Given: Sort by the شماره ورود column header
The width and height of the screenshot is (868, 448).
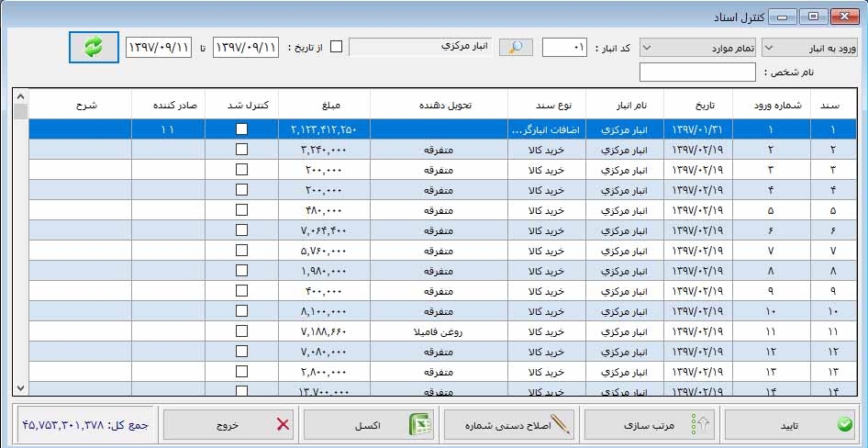Looking at the screenshot, I should [772, 104].
